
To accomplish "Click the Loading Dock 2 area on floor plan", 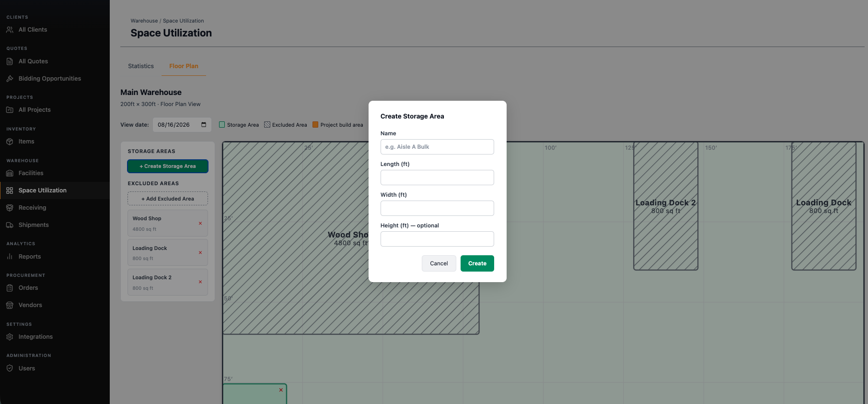I will 666,206.
